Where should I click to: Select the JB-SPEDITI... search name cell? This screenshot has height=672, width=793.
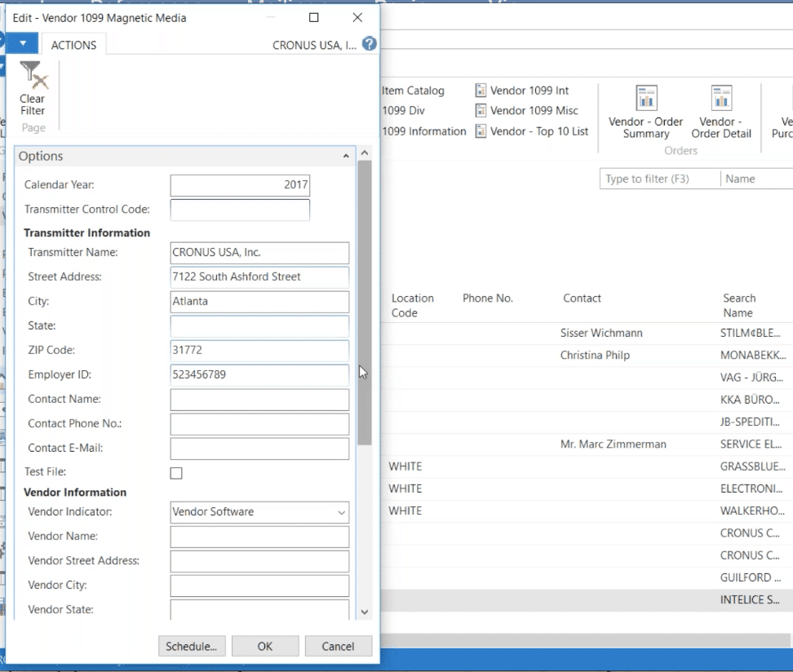pyautogui.click(x=750, y=422)
